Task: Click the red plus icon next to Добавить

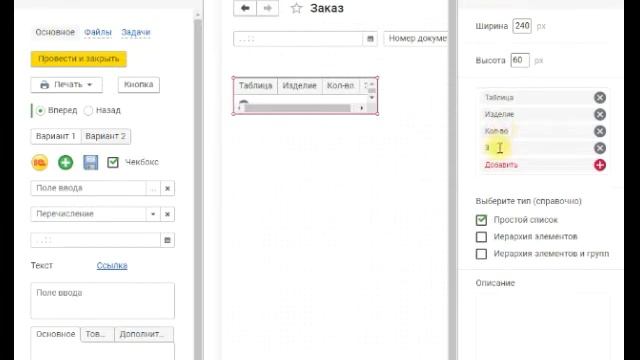Action: coord(600,165)
